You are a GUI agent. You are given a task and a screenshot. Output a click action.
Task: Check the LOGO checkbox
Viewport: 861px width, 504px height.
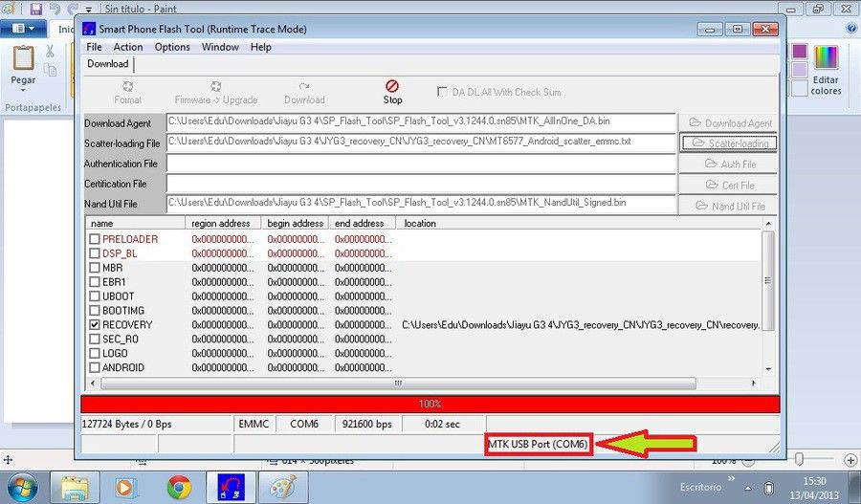point(95,353)
